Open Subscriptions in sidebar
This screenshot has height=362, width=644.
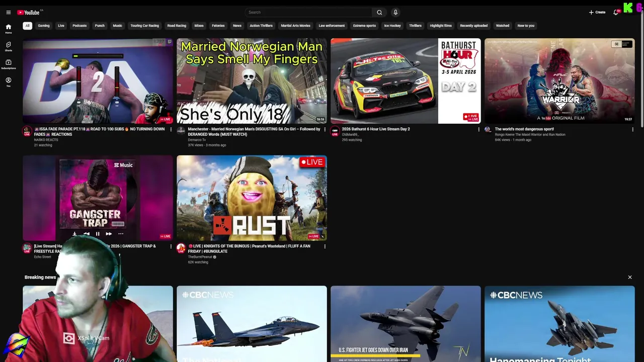coord(8,64)
